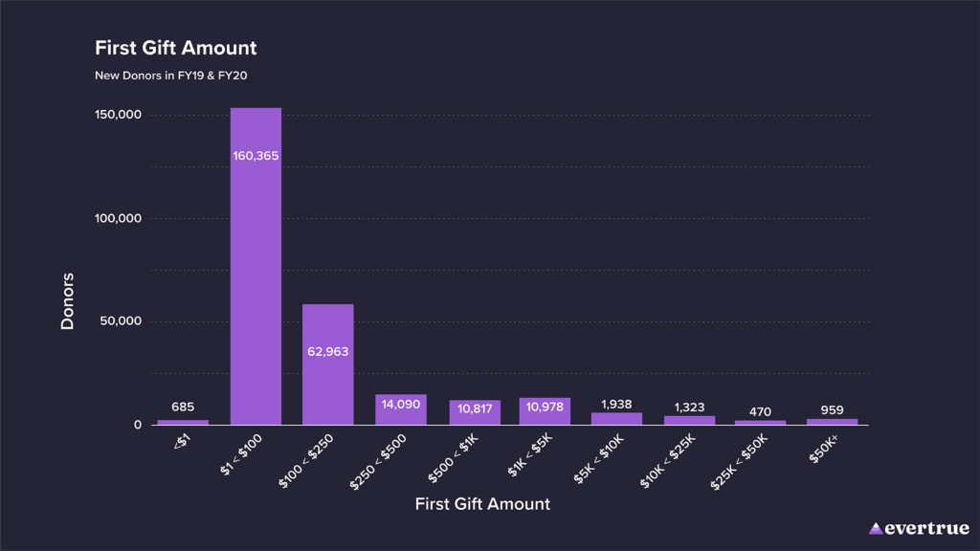The width and height of the screenshot is (980, 551).
Task: Click the 959 label above $50K+ bar
Action: 833,410
